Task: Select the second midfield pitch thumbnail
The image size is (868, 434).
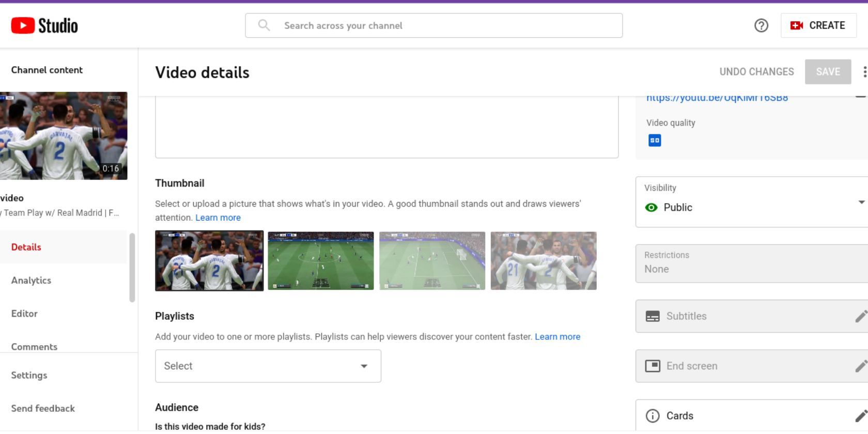Action: [321, 261]
